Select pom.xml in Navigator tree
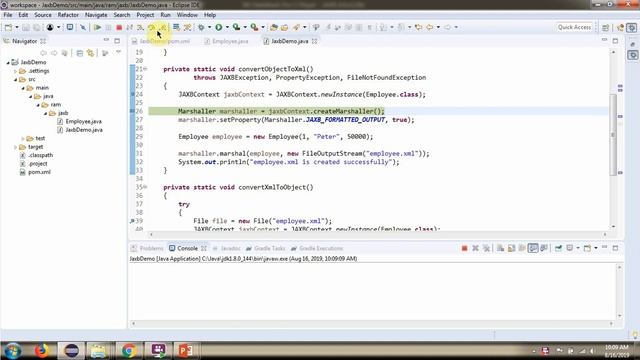Viewport: 640px width, 360px height. pyautogui.click(x=40, y=172)
